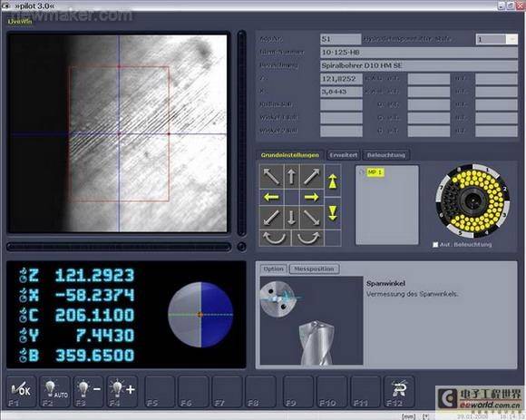Open the Beleuchtung tab
This screenshot has width=526, height=420.
(385, 154)
